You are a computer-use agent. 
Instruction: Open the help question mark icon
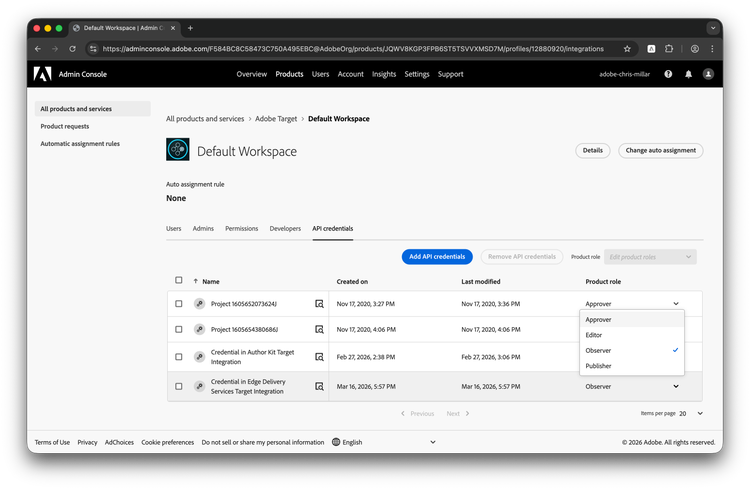tap(668, 74)
